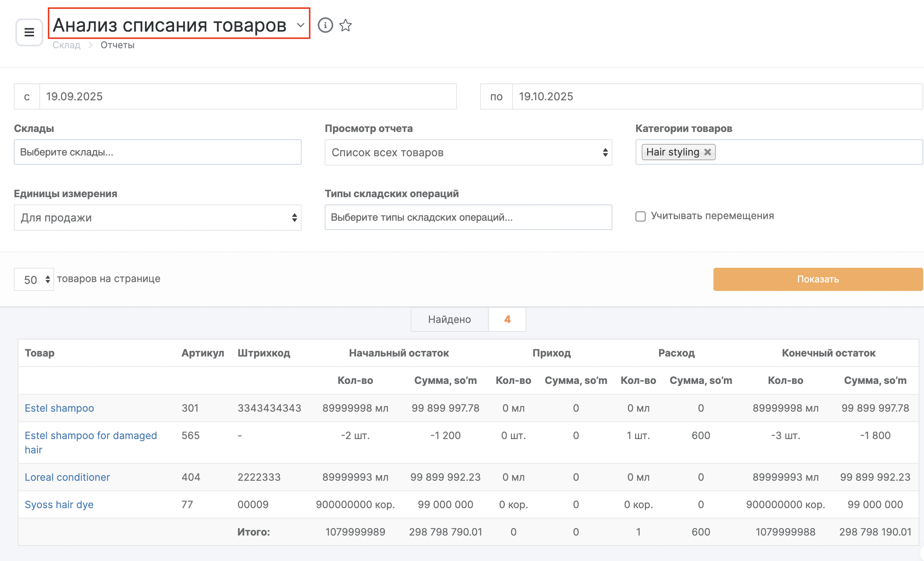924x561 pixels.
Task: Change the items per page selector
Action: point(34,279)
